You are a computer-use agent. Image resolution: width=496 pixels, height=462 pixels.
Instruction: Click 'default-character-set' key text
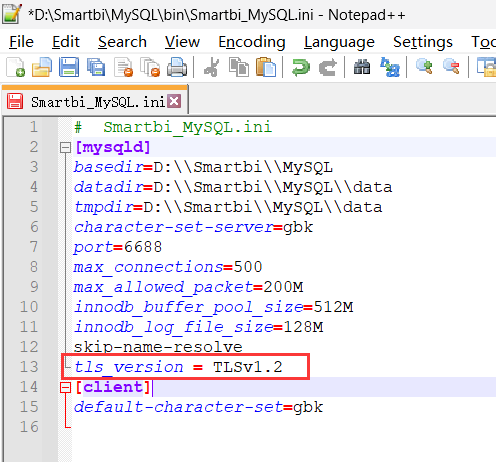178,407
